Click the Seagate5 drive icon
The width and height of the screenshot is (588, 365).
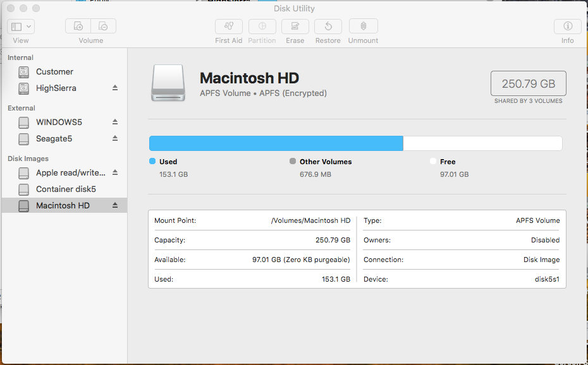(23, 139)
